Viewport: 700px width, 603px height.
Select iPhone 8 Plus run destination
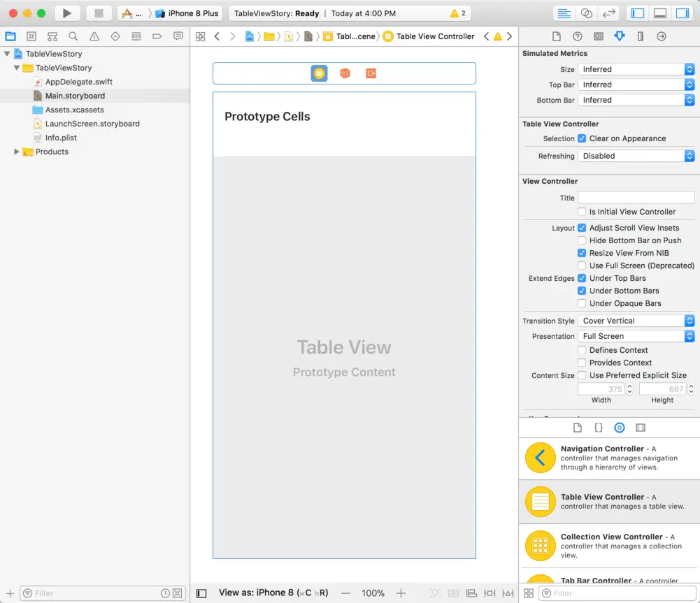[x=187, y=13]
